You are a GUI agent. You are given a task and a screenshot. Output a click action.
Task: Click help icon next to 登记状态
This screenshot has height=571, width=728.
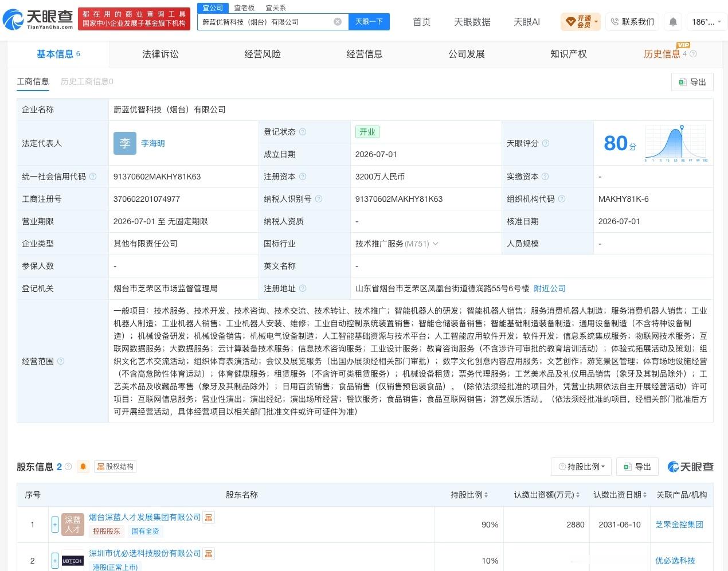point(303,132)
